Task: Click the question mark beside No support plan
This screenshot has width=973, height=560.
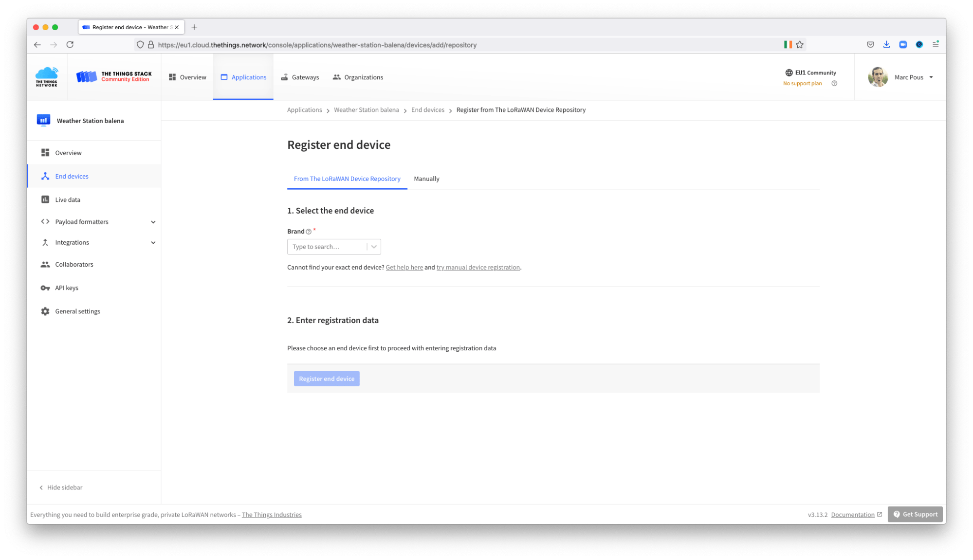Action: pyautogui.click(x=834, y=83)
